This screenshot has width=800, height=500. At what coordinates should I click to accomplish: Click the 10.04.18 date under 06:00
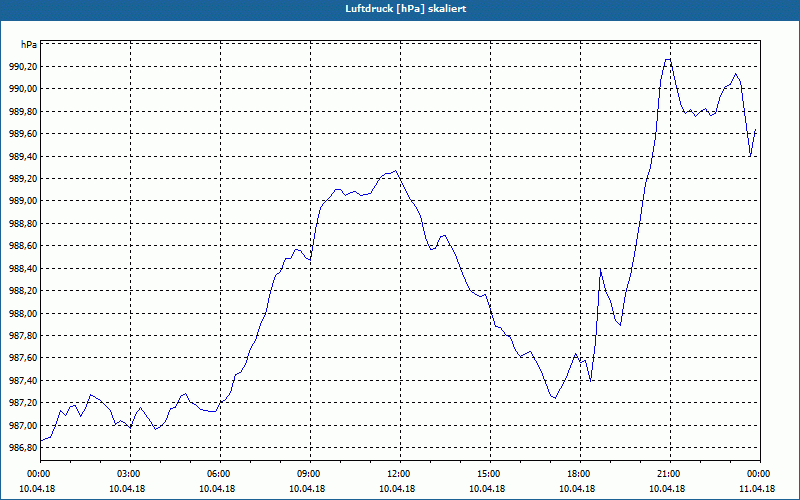(217, 489)
